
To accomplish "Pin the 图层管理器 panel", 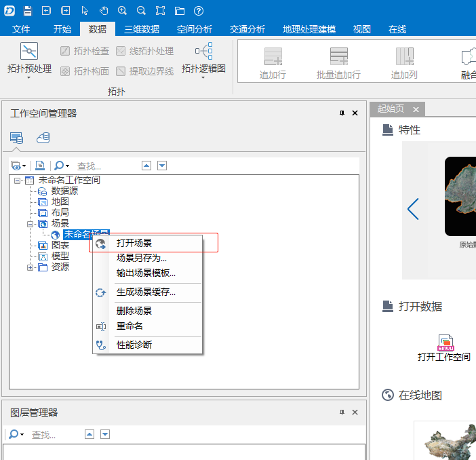I will tap(342, 412).
